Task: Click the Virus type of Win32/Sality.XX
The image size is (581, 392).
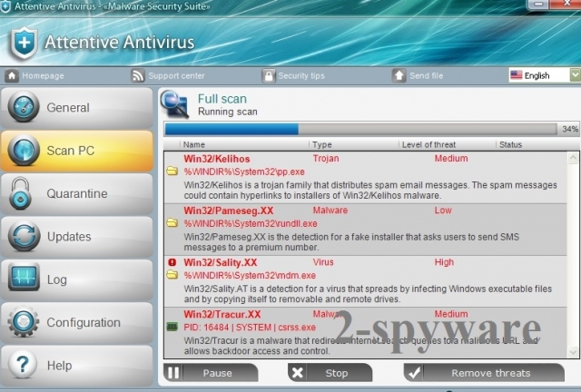Action: point(323,262)
